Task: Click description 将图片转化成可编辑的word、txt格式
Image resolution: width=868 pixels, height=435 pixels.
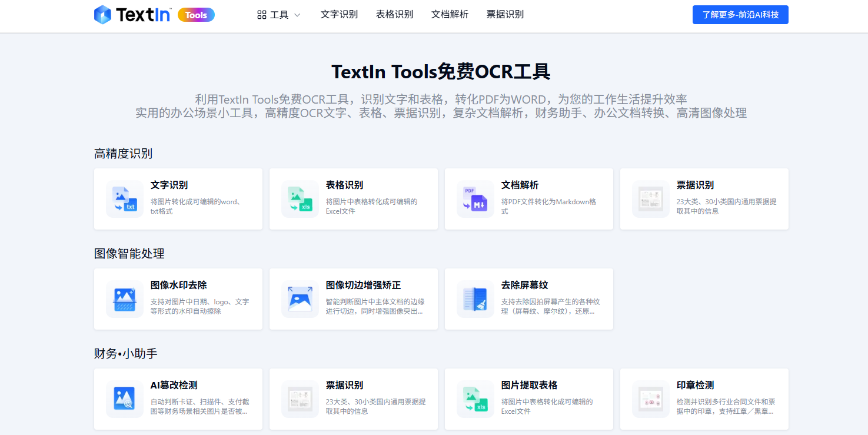Action: click(x=195, y=206)
